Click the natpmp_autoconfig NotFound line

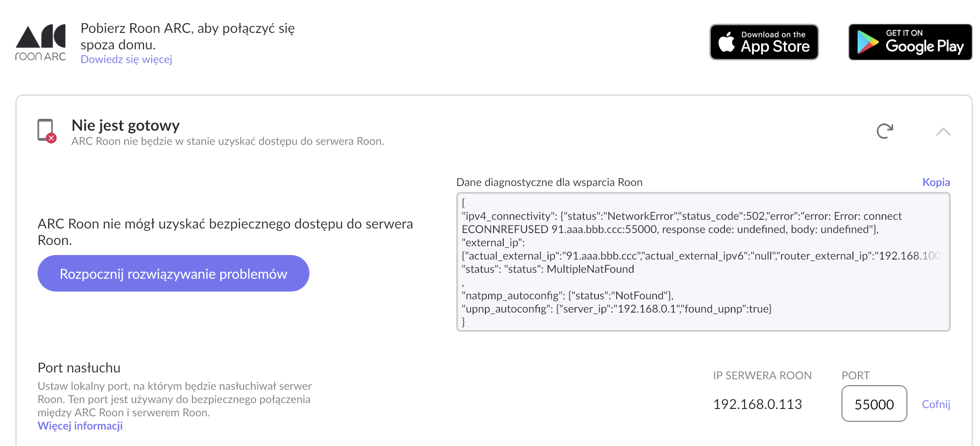(x=568, y=295)
